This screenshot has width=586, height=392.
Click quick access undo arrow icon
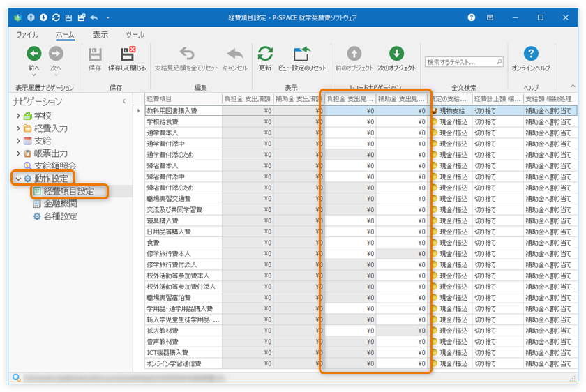click(93, 17)
